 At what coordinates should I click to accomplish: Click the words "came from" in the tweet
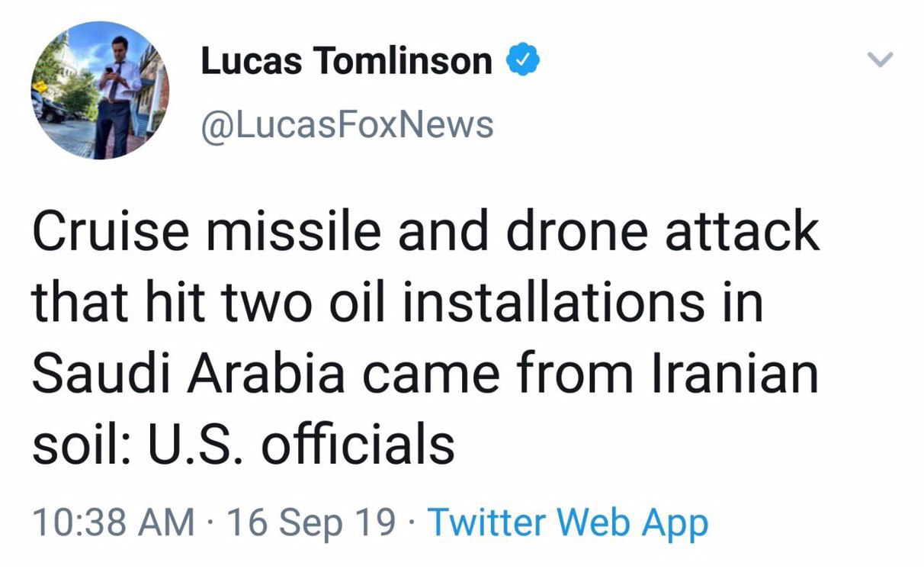[487, 374]
